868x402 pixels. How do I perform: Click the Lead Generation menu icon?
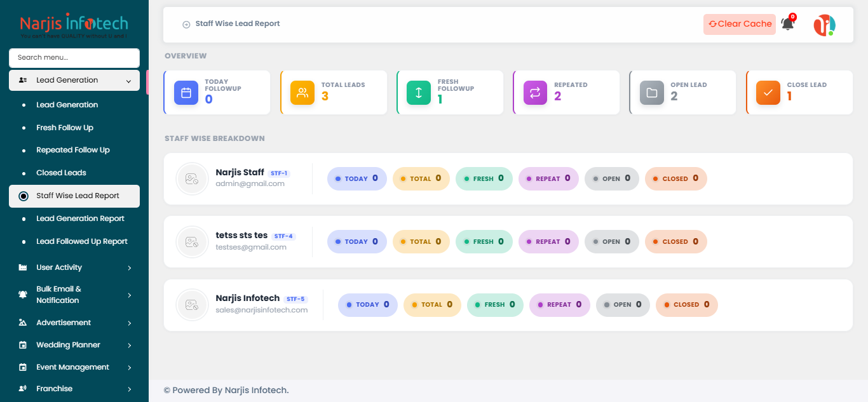[x=23, y=81]
